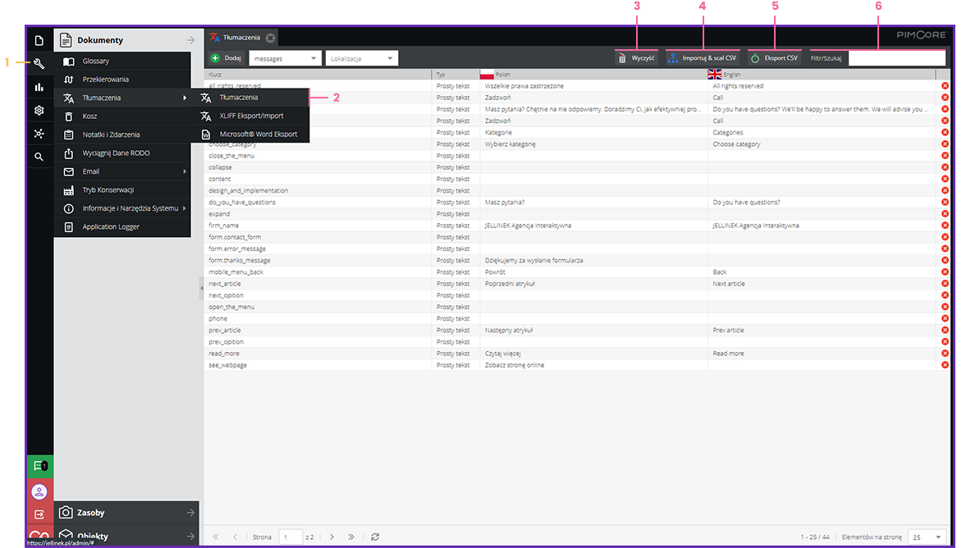Open the settings gear icon in sidebar

(39, 110)
